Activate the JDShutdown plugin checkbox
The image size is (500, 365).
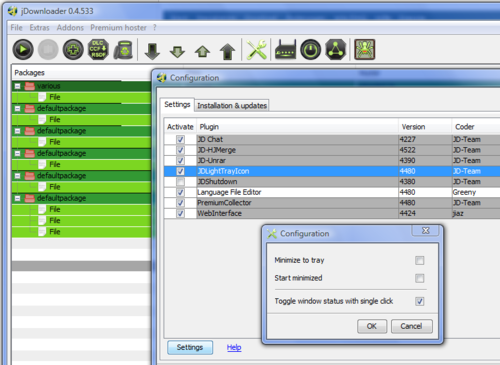[x=180, y=182]
